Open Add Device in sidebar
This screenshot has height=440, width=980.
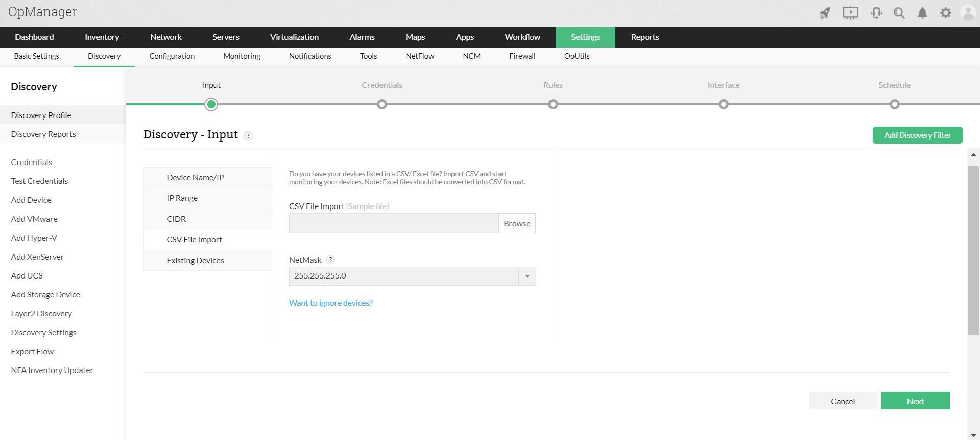[x=31, y=200]
